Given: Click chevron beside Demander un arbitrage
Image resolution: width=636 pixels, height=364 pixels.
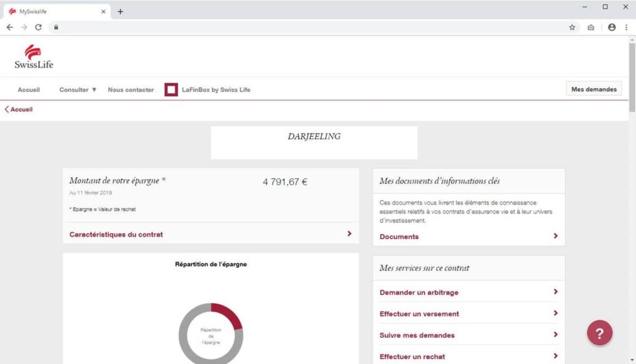Looking at the screenshot, I should click(556, 292).
